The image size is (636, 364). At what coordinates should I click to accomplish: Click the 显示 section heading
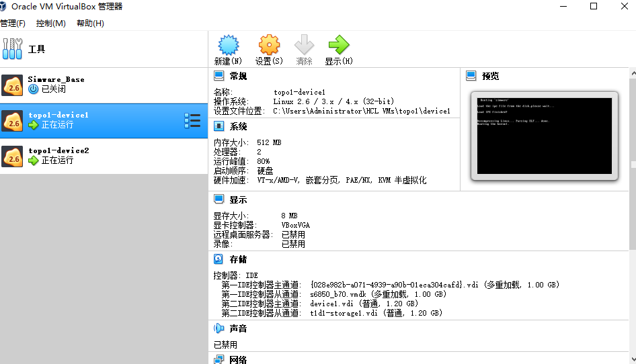click(238, 200)
